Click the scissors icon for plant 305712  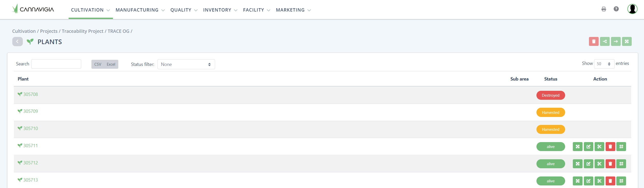coord(599,164)
